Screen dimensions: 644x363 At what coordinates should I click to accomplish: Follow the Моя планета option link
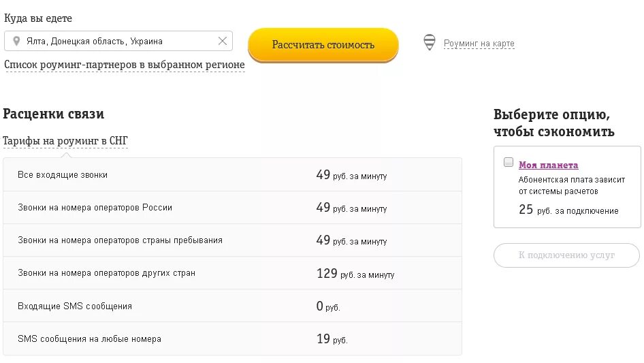click(548, 165)
